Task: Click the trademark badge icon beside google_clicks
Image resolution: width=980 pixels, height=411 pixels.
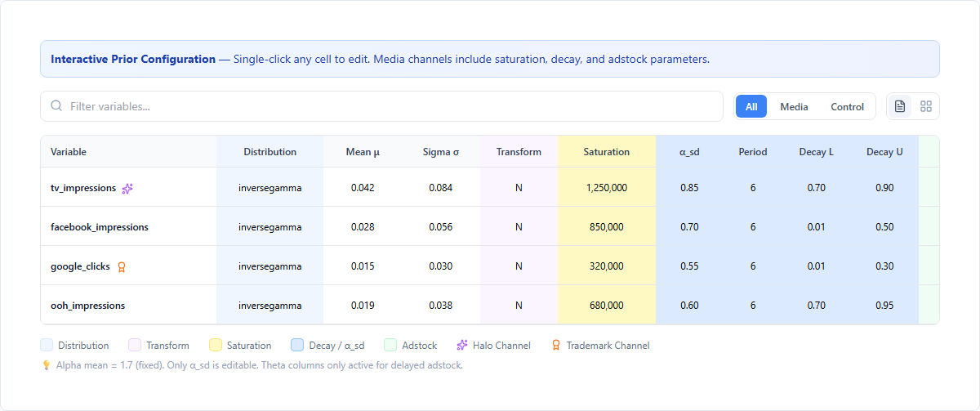Action: pyautogui.click(x=122, y=266)
